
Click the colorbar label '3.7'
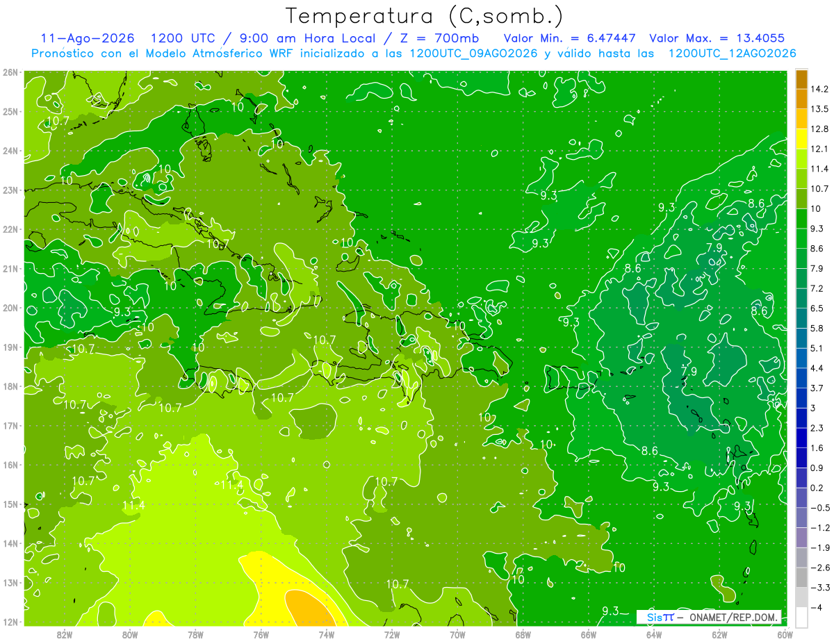(x=818, y=388)
